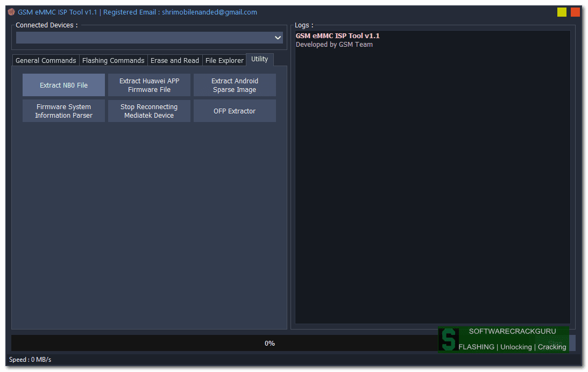Image resolution: width=588 pixels, height=372 pixels.
Task: Launch Extract Android Sparse Image
Action: pos(235,85)
